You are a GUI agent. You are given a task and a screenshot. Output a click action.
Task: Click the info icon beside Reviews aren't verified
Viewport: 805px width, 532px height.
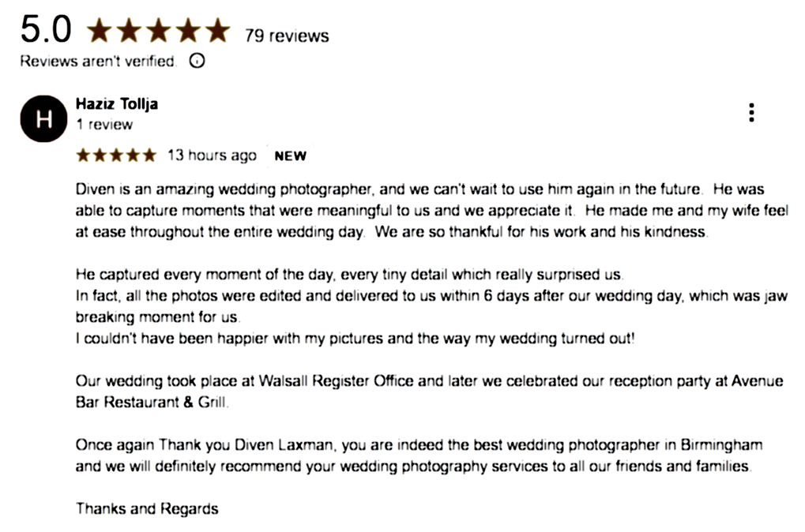(197, 61)
